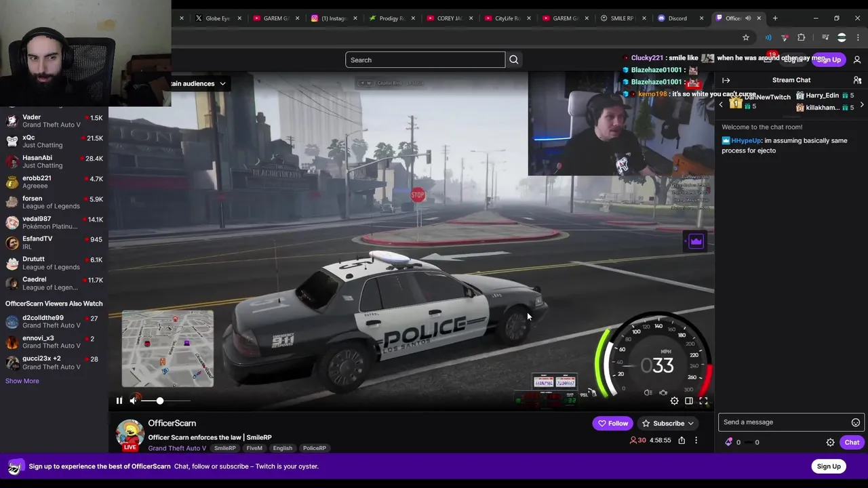Share the stream
This screenshot has height=488, width=868.
pyautogui.click(x=682, y=441)
